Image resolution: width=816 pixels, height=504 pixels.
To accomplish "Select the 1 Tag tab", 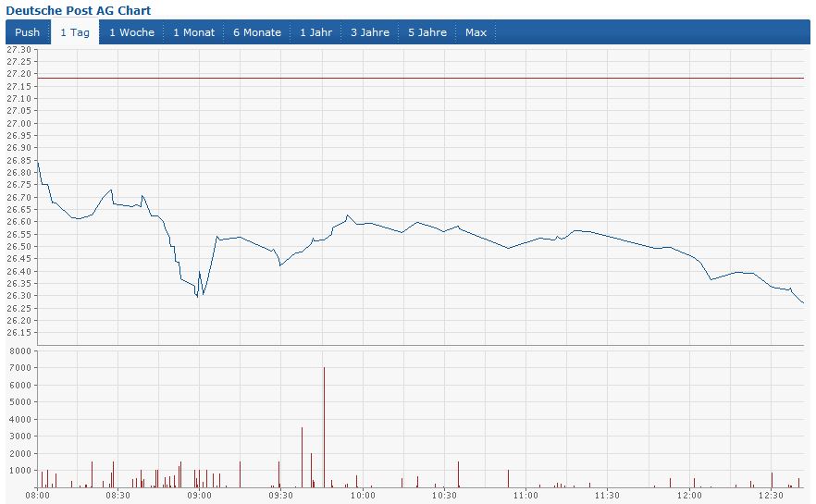I will [x=75, y=32].
